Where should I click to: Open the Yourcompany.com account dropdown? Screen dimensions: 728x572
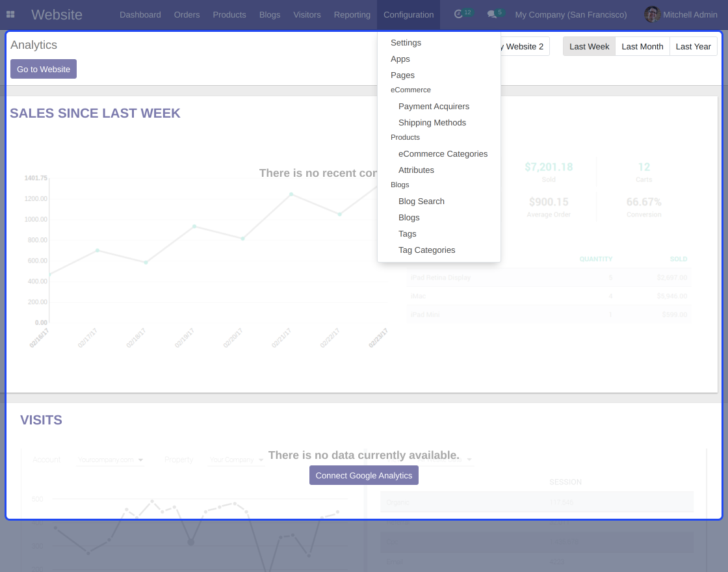click(x=110, y=460)
